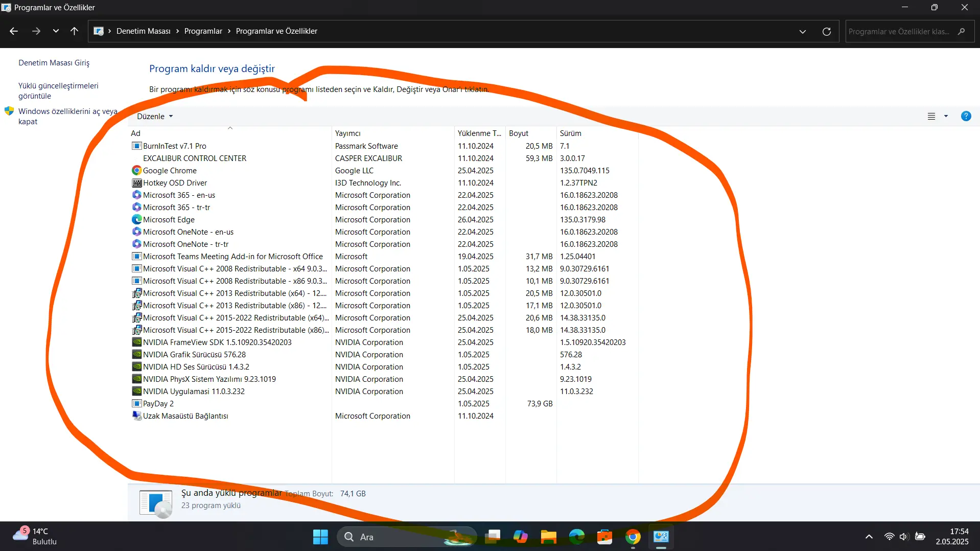The width and height of the screenshot is (980, 551).
Task: Open Denetim Masası breadcrumb
Action: coord(143,31)
